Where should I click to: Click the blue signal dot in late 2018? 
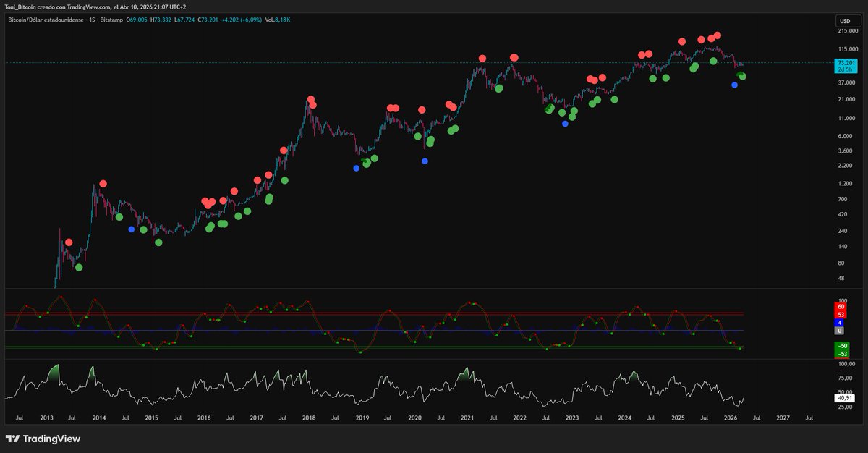coord(356,168)
